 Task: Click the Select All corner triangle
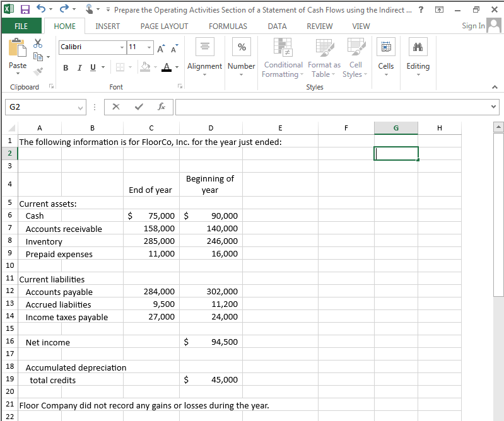coord(11,128)
